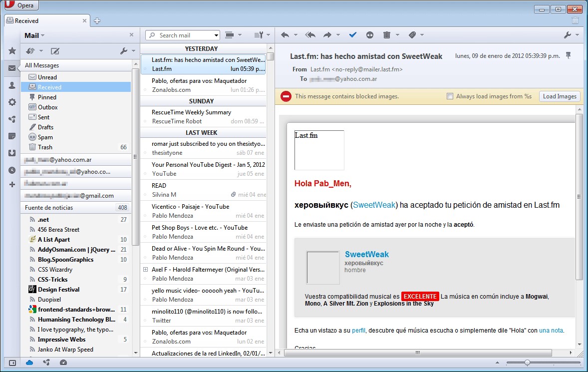Open the SweetWeak profile link
Viewport: 588px width, 372px height.
pyautogui.click(x=366, y=254)
